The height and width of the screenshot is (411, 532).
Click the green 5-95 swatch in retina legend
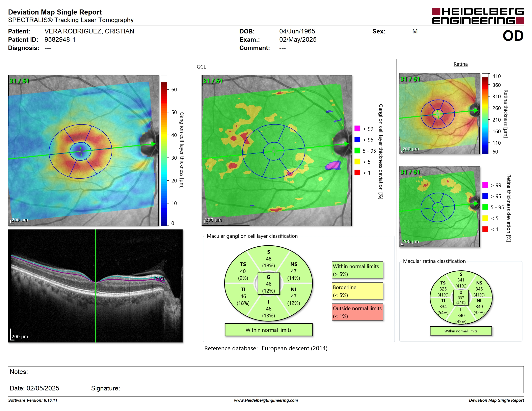[x=485, y=207]
